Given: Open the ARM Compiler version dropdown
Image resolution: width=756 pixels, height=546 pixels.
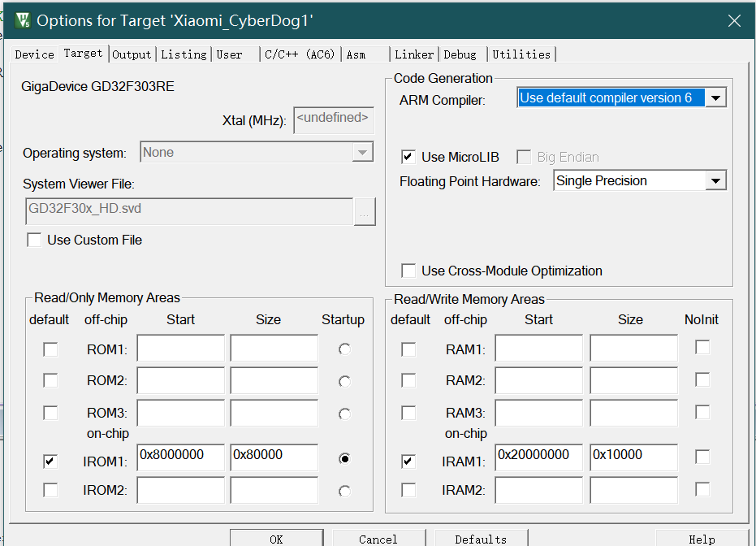Looking at the screenshot, I should tap(715, 98).
